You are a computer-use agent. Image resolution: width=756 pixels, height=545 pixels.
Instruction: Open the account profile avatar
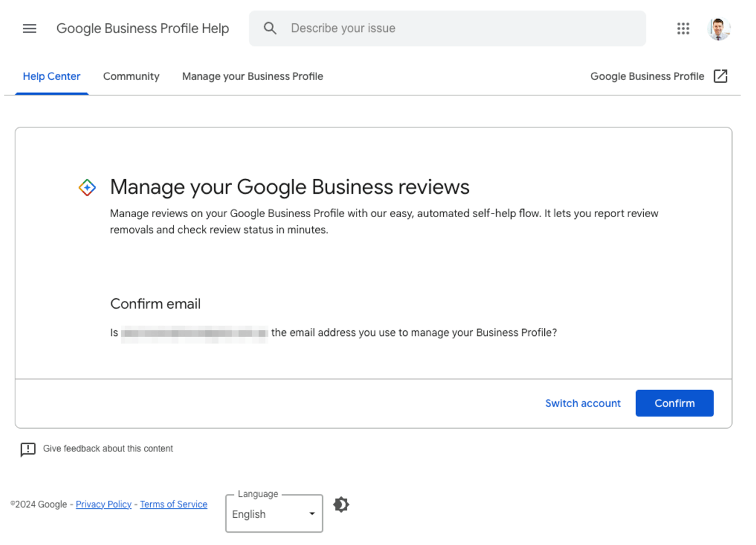coord(719,28)
